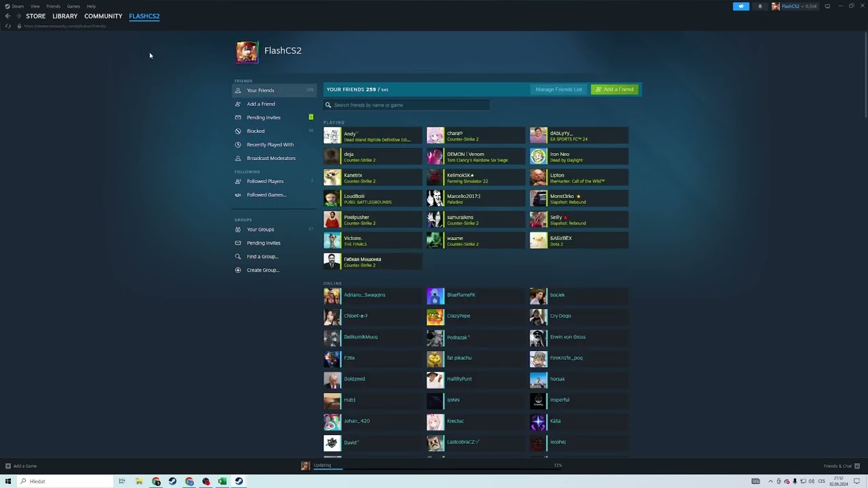
Task: Click the Add a Friend sidebar icon
Action: pos(237,104)
